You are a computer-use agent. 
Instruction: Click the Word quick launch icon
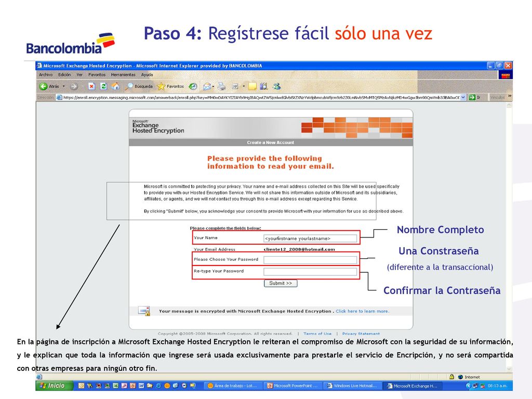(141, 385)
